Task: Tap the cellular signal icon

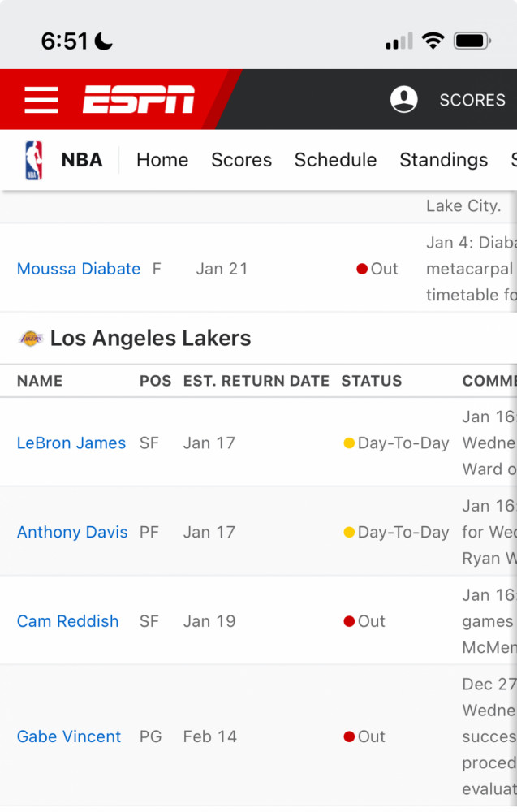Action: pos(399,41)
